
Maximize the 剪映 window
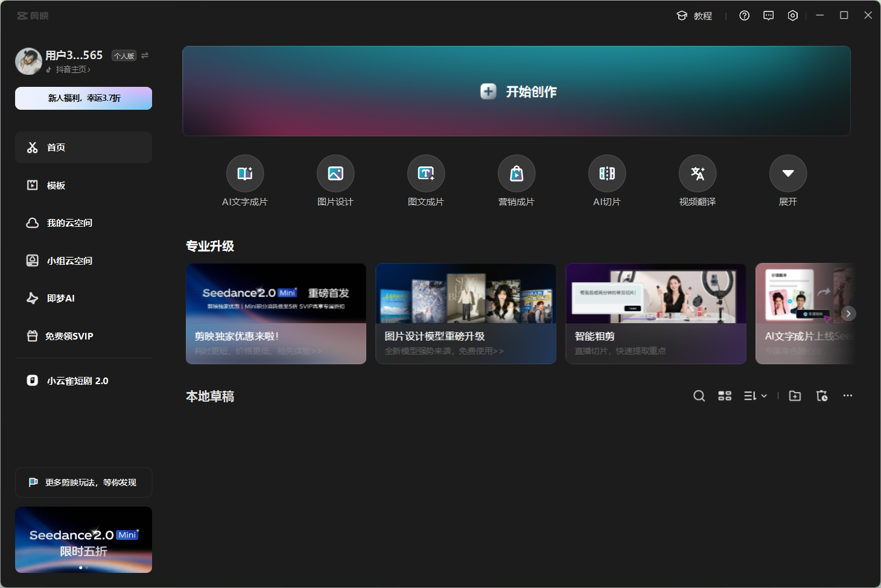click(x=844, y=15)
